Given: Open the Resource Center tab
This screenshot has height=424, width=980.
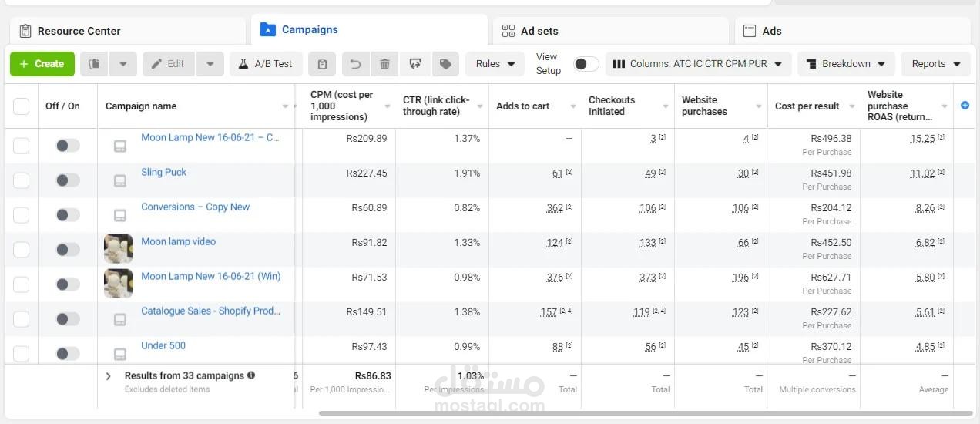Looking at the screenshot, I should 128,31.
